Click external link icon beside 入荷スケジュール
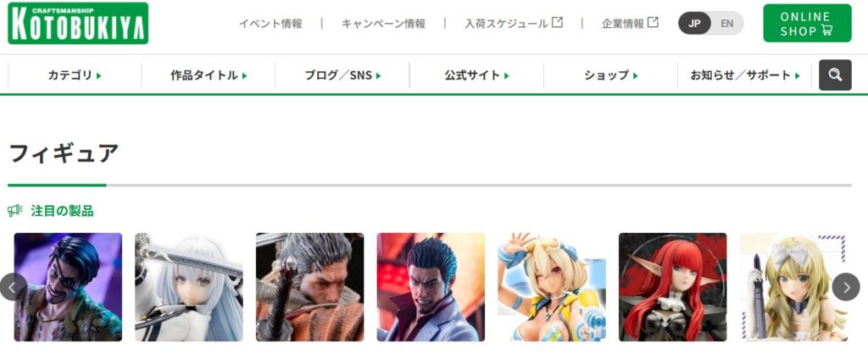 tap(558, 23)
